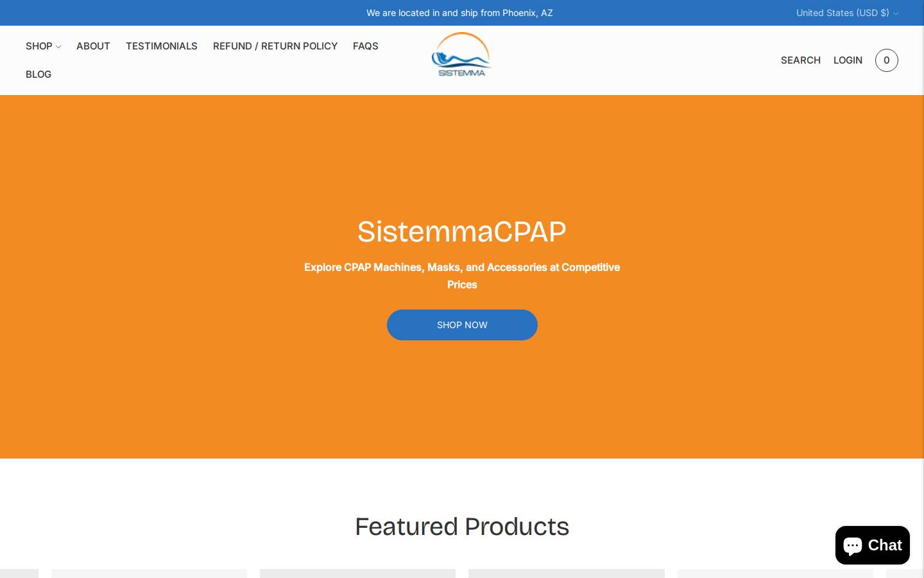This screenshot has width=924, height=578.
Task: Navigate to the BLOG page
Action: click(38, 74)
